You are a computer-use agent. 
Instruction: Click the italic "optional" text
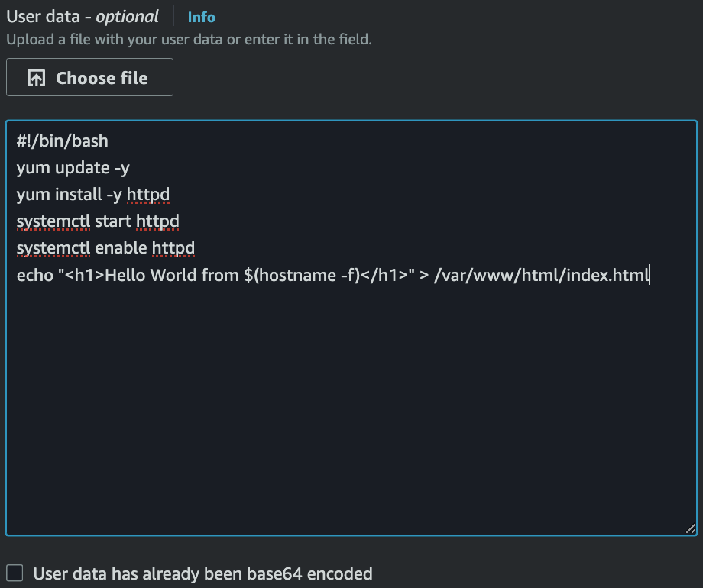coord(128,17)
